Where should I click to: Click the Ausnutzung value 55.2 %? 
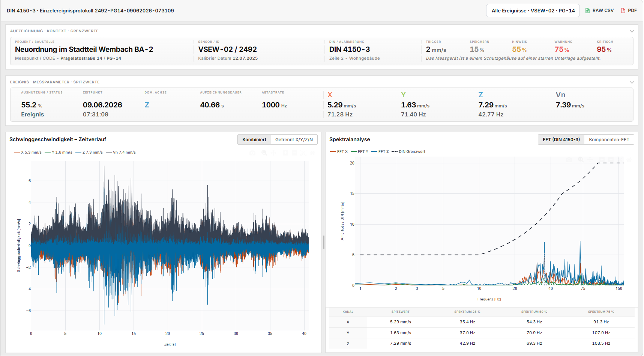coord(32,105)
